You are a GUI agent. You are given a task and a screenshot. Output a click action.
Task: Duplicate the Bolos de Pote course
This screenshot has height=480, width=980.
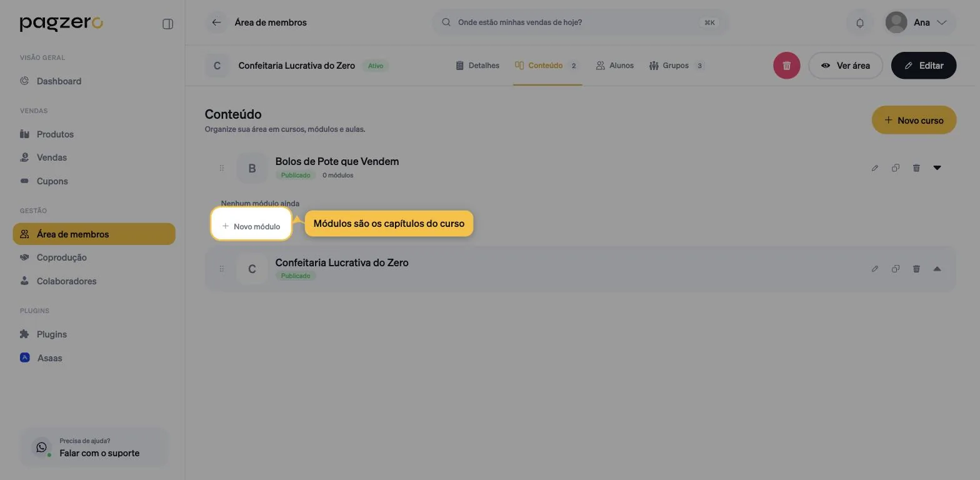(896, 168)
